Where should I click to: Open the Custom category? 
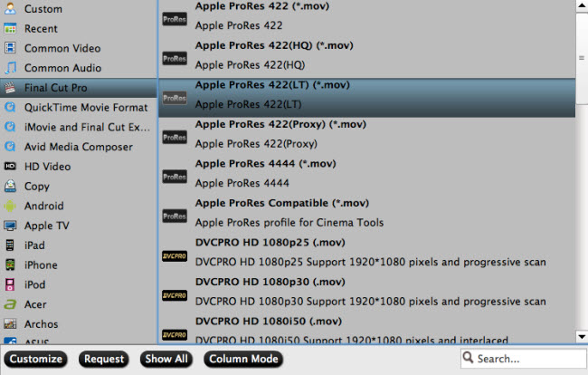[79, 9]
